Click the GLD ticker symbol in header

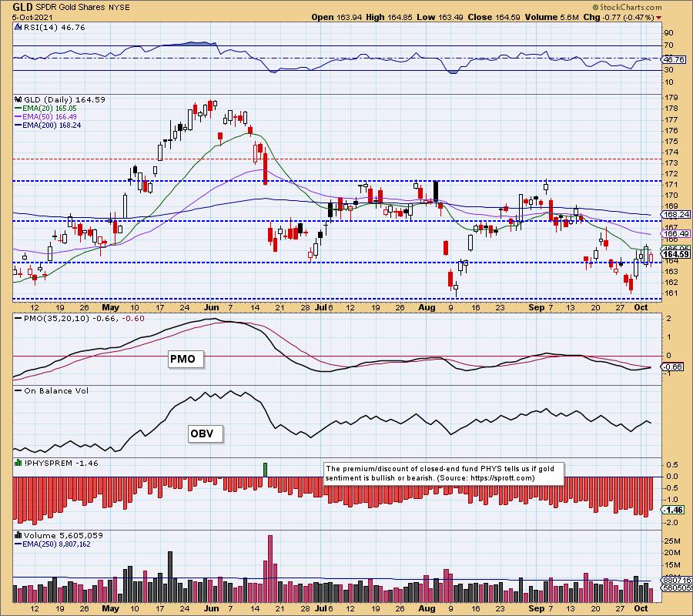[24, 7]
